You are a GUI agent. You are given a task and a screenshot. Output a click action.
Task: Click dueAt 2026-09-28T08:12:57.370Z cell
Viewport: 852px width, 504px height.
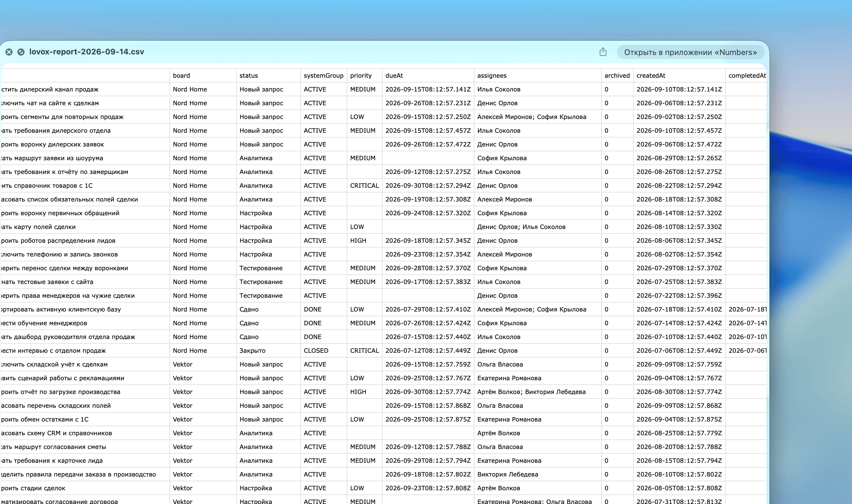pyautogui.click(x=428, y=268)
